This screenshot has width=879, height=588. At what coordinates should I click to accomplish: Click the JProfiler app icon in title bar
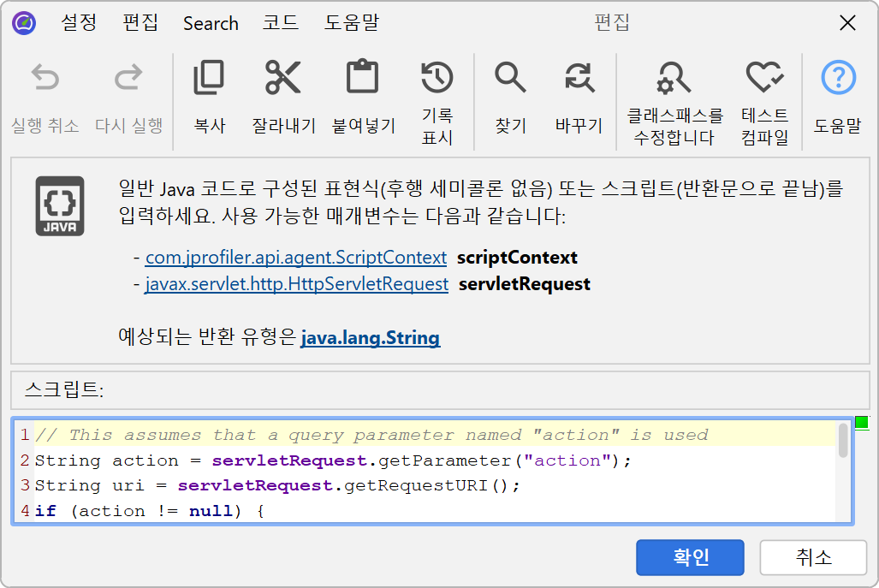click(24, 23)
